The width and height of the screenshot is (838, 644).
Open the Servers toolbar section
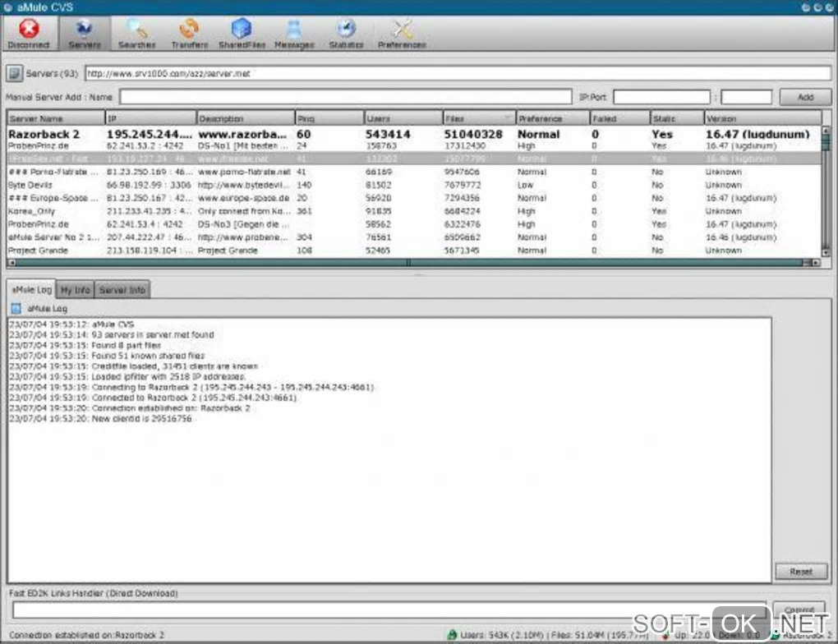(x=85, y=33)
